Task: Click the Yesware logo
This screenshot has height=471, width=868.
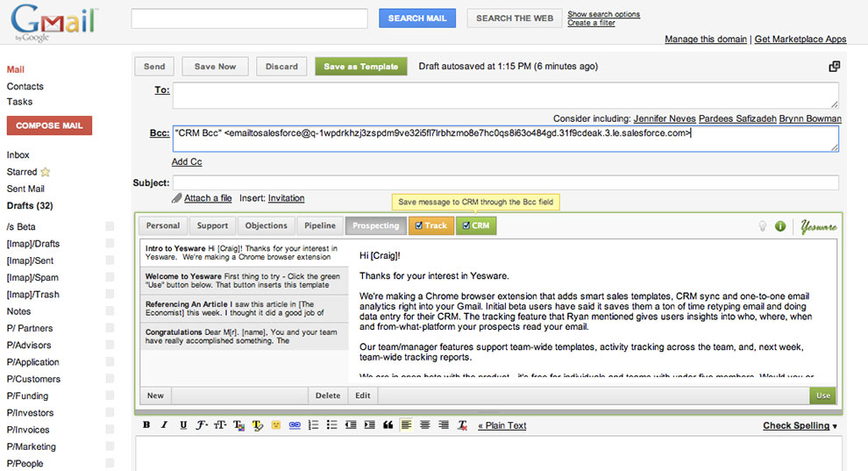Action: pos(818,226)
